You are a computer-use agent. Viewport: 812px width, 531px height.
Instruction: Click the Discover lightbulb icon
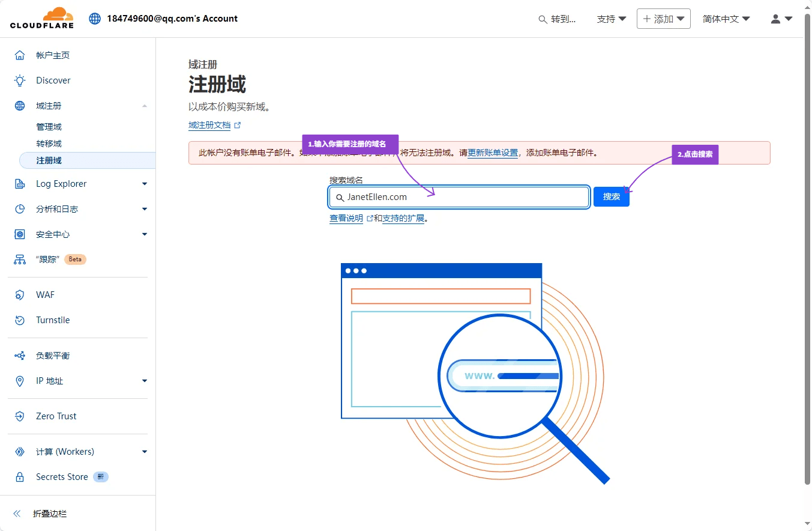click(20, 80)
